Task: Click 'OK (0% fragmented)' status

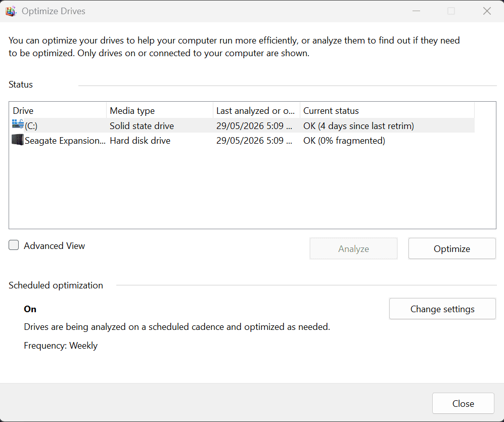Action: (x=344, y=141)
